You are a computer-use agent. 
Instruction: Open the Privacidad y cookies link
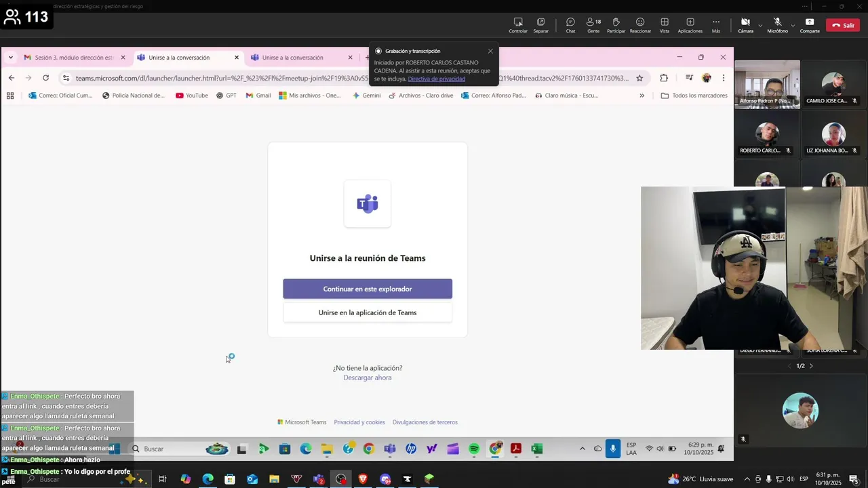coord(359,422)
